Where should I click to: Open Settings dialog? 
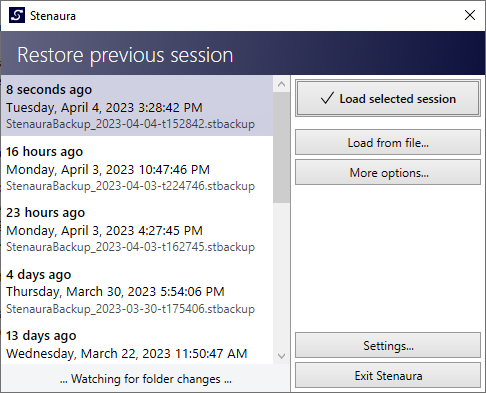[388, 345]
